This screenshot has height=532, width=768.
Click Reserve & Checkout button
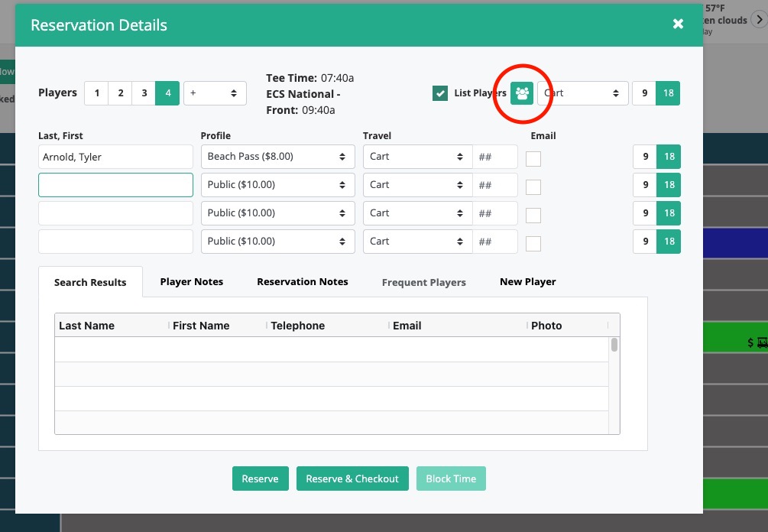coord(352,478)
